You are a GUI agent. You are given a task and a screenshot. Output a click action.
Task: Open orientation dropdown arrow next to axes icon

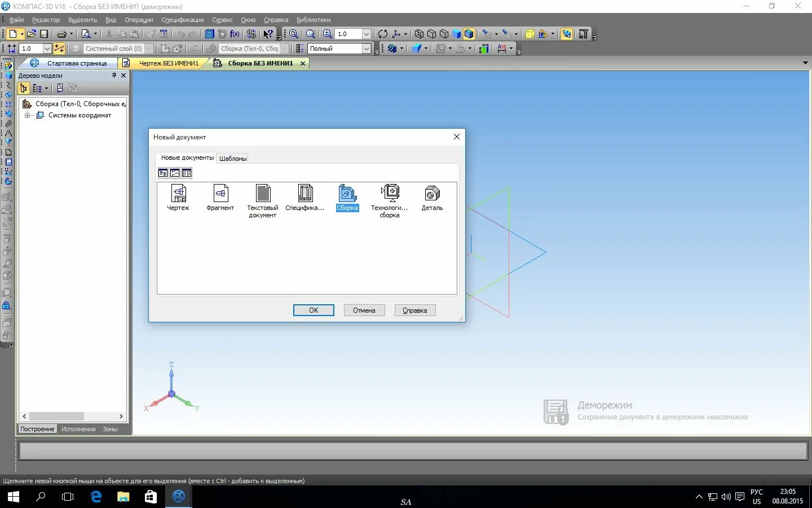pyautogui.click(x=405, y=34)
